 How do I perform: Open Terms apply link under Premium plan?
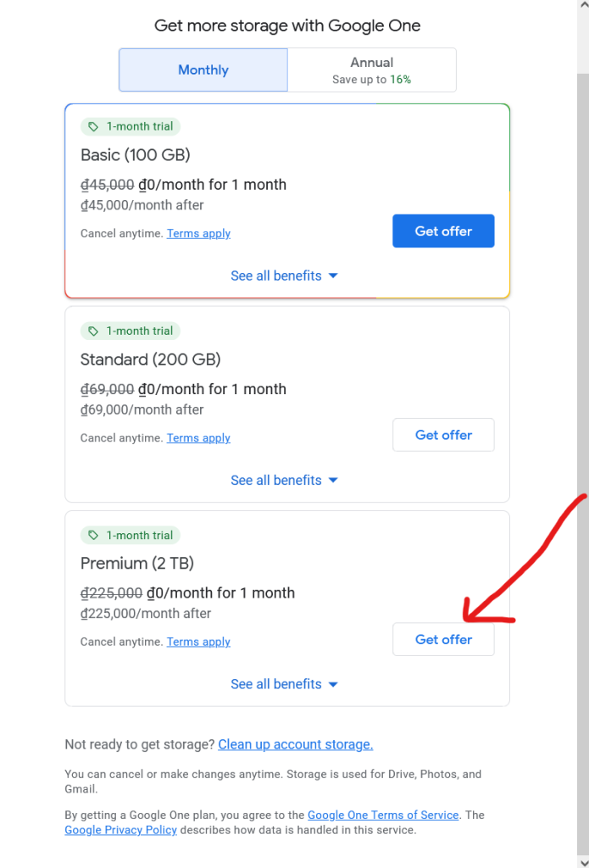198,642
